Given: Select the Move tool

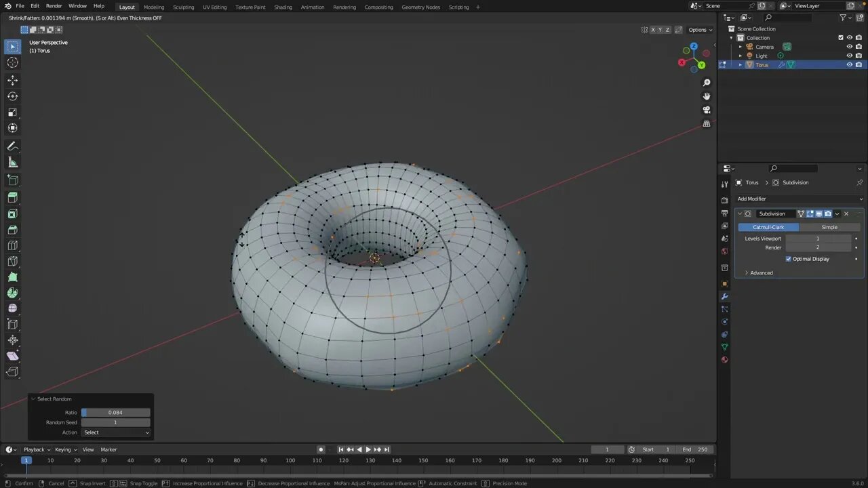Looking at the screenshot, I should (12, 80).
